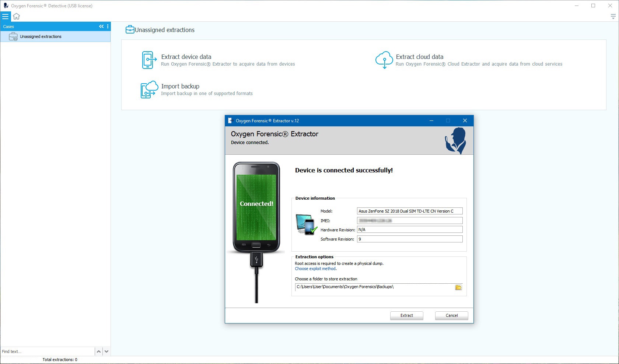Minimize the Extractor dialog window
Image resolution: width=619 pixels, height=364 pixels.
tap(431, 120)
